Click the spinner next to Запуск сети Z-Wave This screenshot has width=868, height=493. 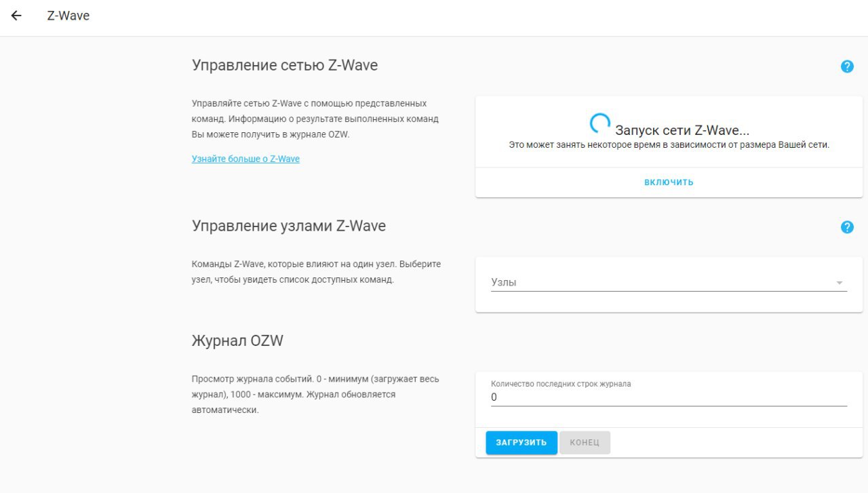(x=600, y=123)
